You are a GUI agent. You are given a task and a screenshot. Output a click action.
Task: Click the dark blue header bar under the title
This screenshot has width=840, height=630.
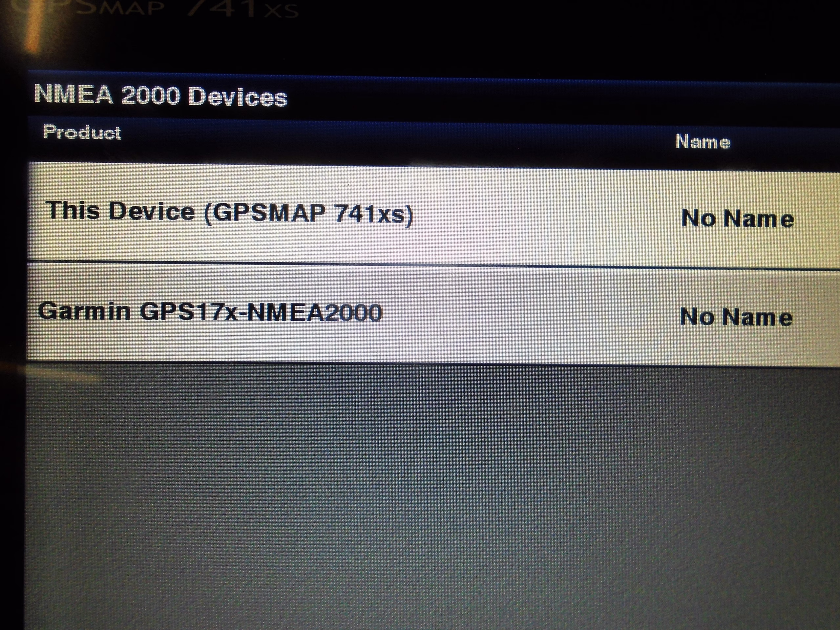point(433,138)
